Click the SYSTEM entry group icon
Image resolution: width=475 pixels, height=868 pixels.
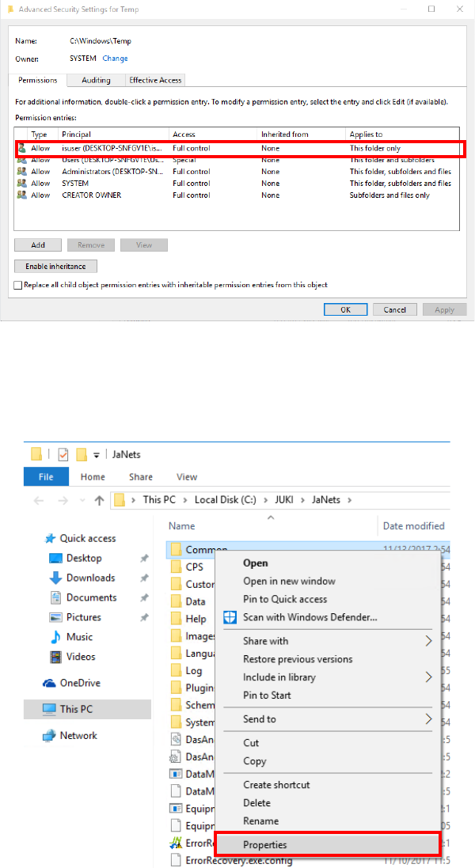pos(21,184)
